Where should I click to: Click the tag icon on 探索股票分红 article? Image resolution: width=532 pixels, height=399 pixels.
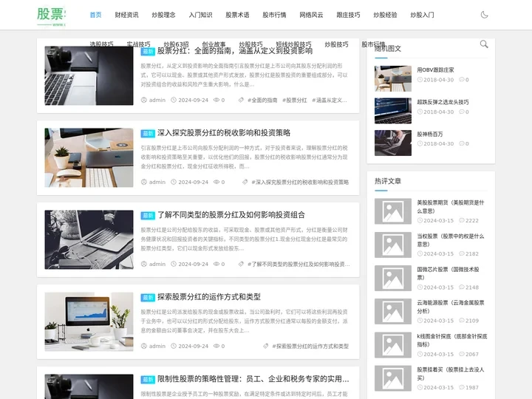coord(266,347)
